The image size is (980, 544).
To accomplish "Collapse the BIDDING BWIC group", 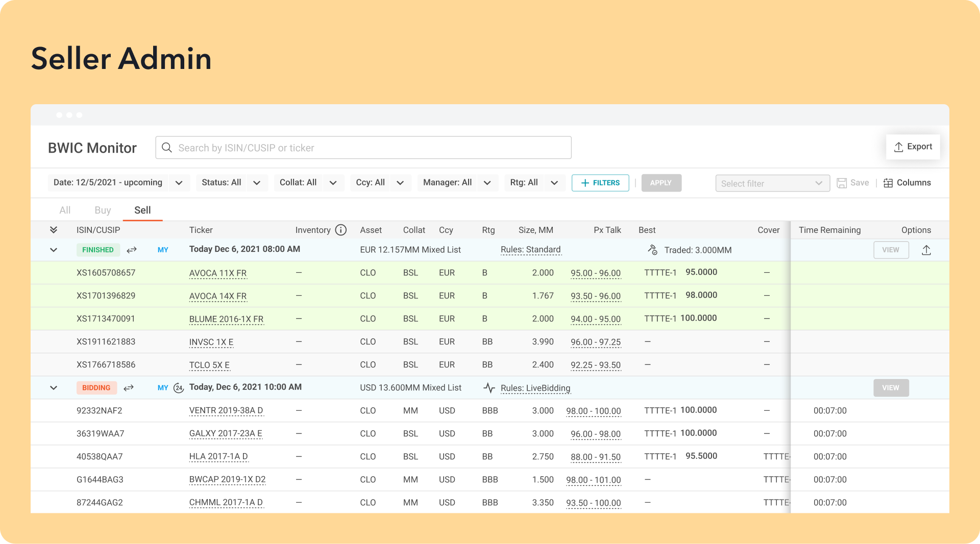I will tap(54, 388).
